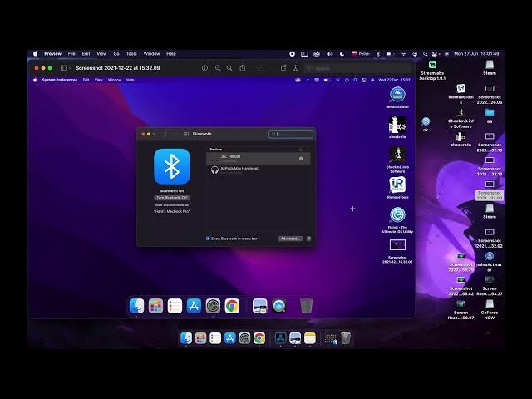532x399 pixels.
Task: Select the Screenshot 2021...32.16 desktop file
Action: coord(490,142)
